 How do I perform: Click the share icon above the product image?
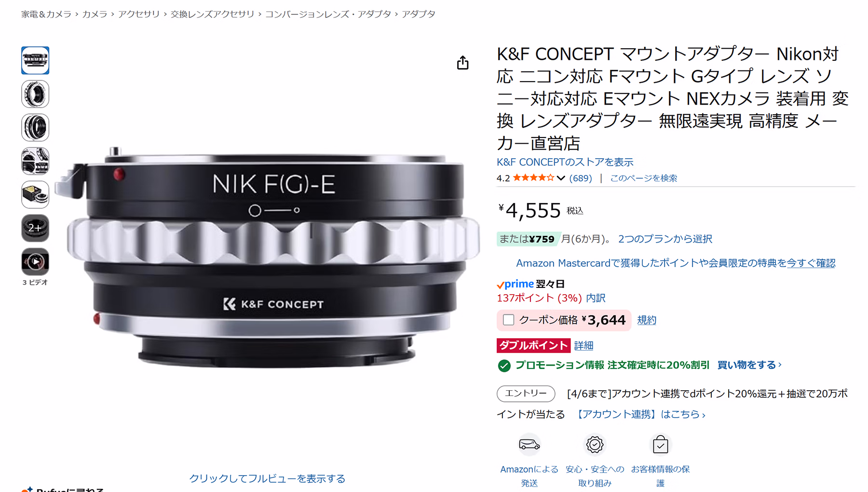[462, 63]
